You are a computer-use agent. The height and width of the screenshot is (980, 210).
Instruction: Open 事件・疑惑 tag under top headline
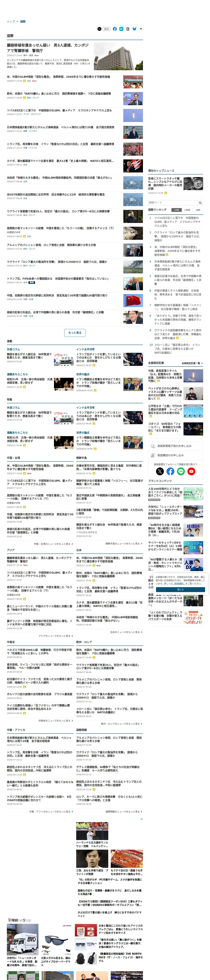click(x=28, y=56)
